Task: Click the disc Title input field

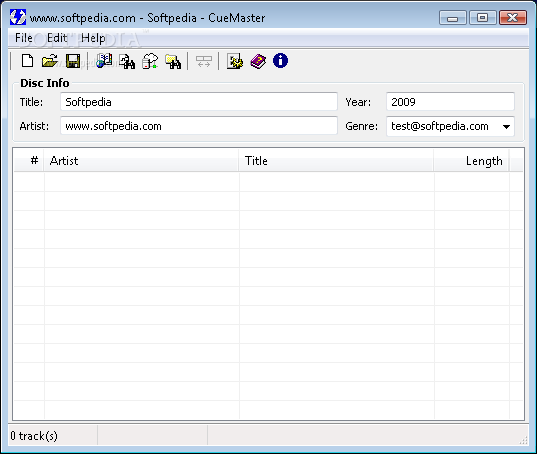Action: click(x=199, y=102)
